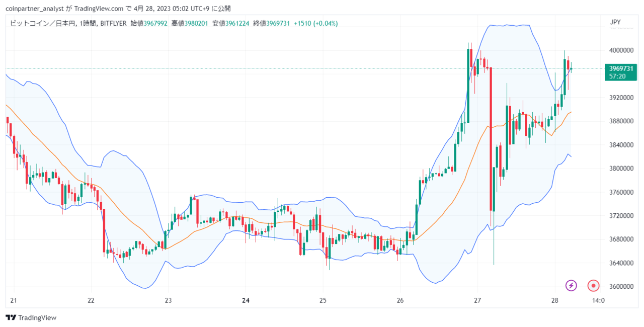Select the ビットコイン/日本円 symbol title

(42, 23)
